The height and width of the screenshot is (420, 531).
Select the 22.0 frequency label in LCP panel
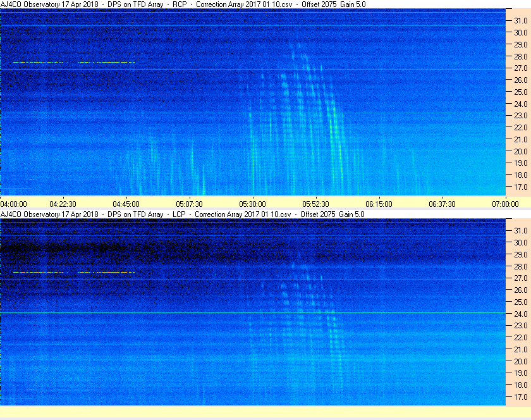click(x=521, y=337)
